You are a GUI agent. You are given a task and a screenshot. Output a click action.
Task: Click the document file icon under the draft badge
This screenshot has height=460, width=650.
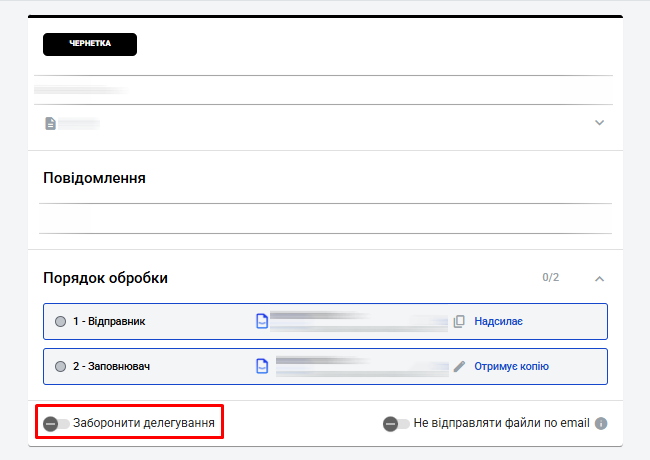click(x=50, y=124)
